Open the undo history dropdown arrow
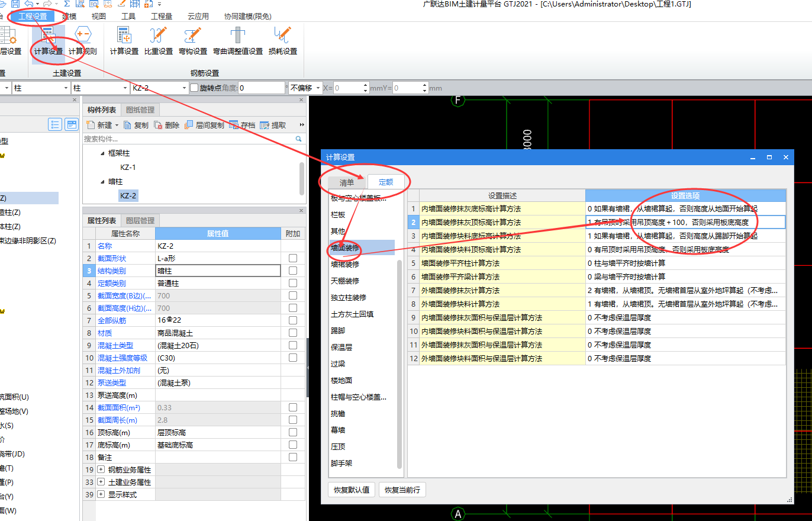This screenshot has height=521, width=812. coord(36,4)
